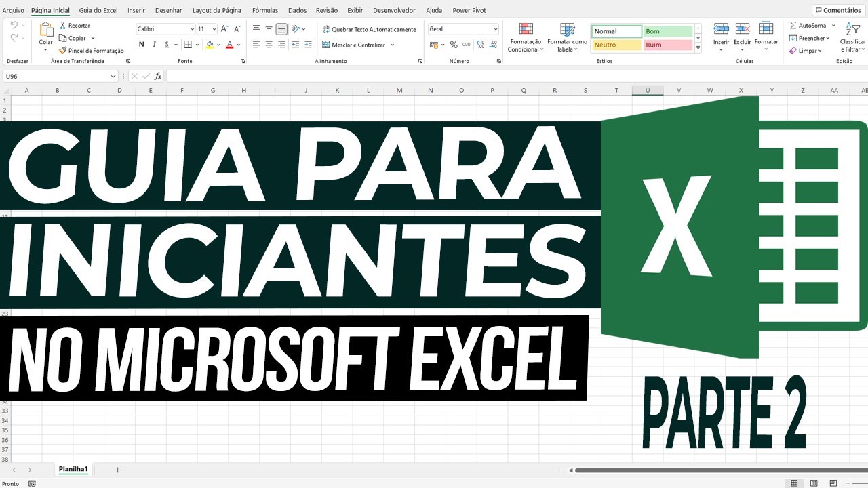Click the red font color A
Viewport: 868px width, 488px height.
[x=230, y=45]
